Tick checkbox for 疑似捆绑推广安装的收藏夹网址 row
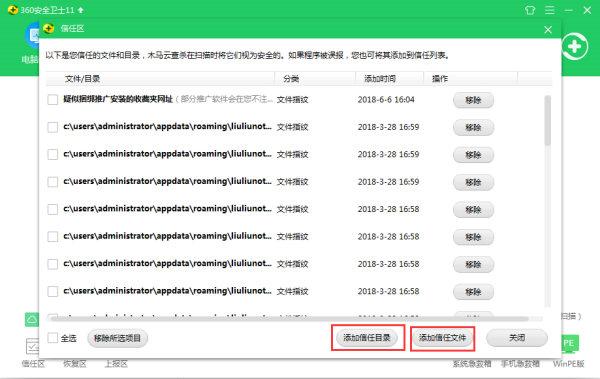 (52, 100)
